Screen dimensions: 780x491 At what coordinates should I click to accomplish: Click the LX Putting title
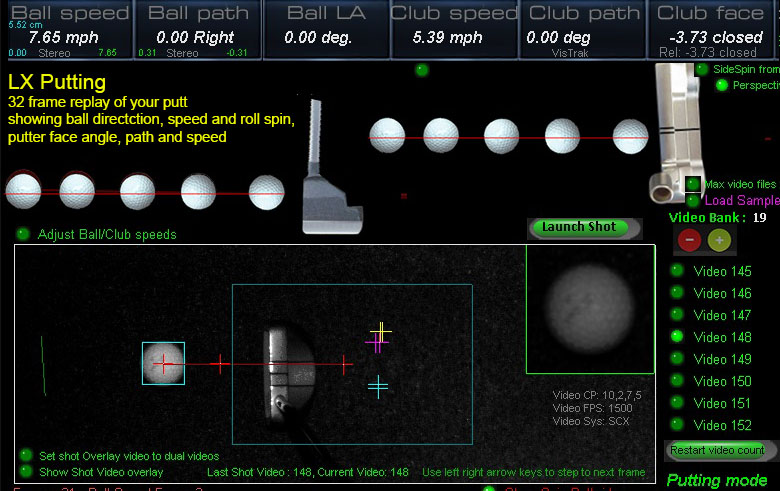[57, 82]
